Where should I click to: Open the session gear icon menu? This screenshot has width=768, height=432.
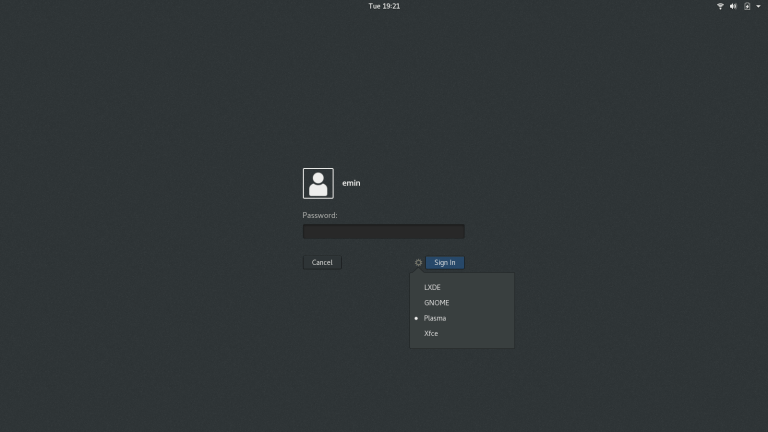[x=418, y=263]
